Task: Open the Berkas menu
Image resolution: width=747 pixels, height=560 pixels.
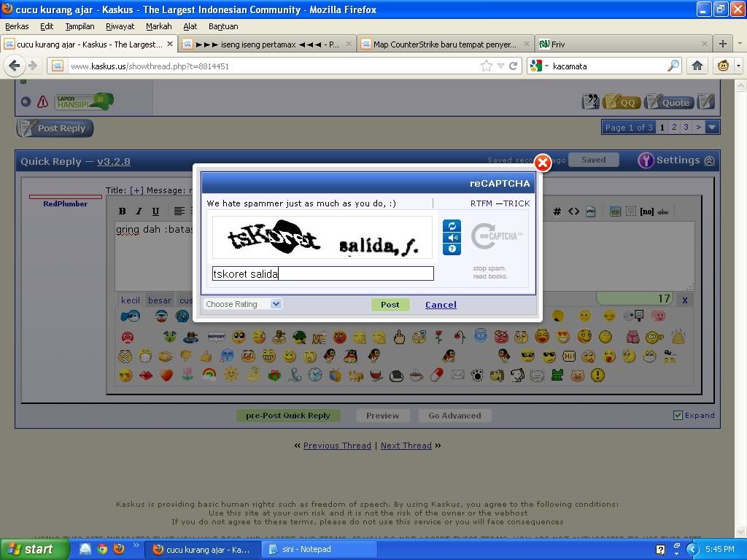Action: 17,26
